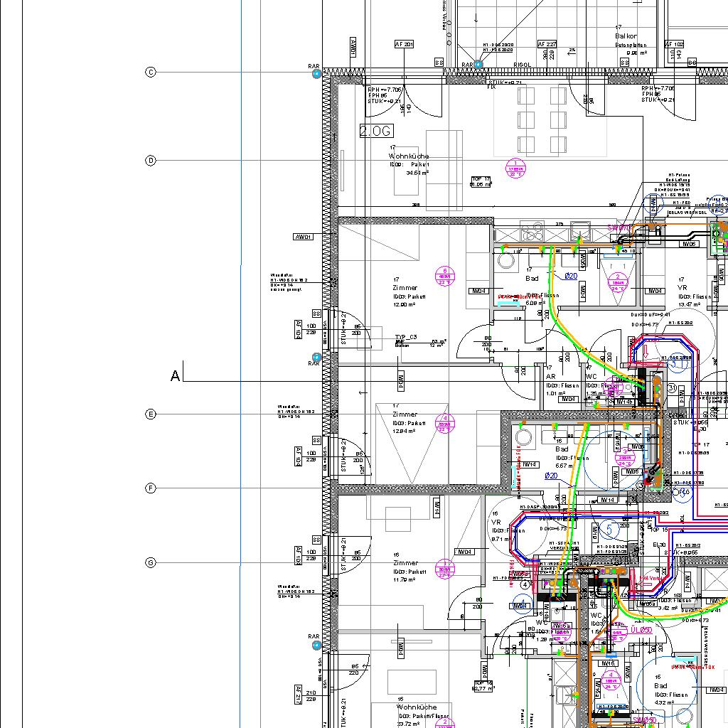Click grid axis marker G

151,563
